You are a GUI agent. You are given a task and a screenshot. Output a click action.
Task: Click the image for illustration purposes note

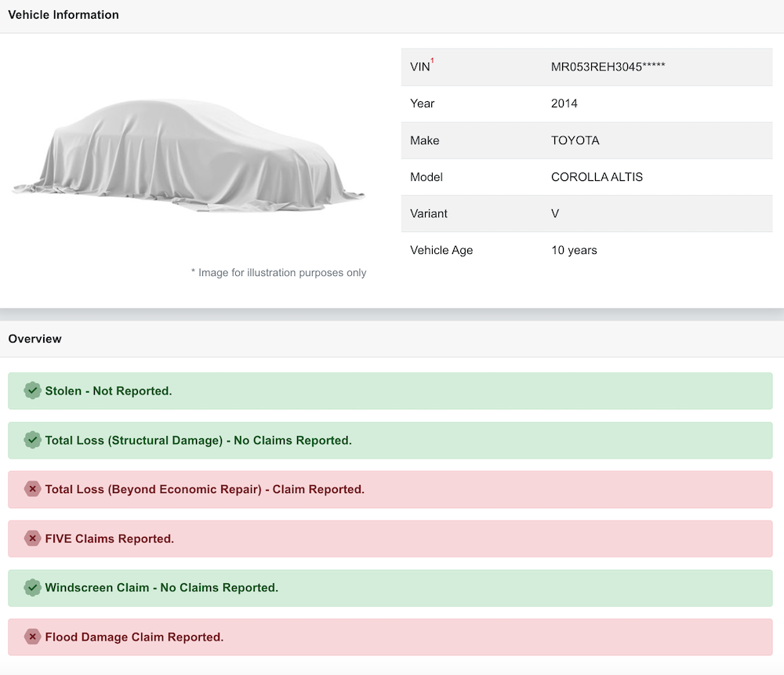pos(278,273)
